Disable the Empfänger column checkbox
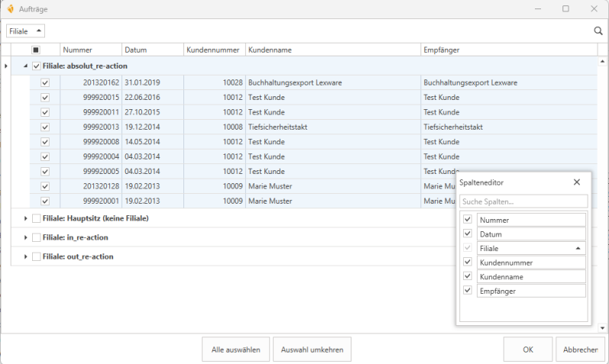 tap(468, 291)
